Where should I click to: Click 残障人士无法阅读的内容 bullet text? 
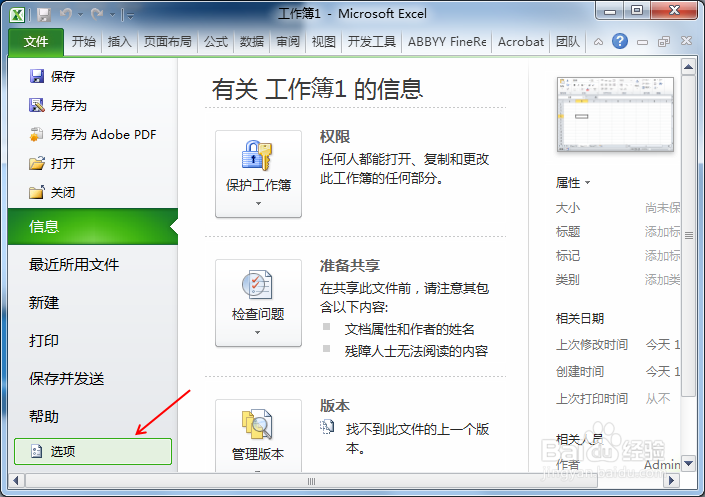pyautogui.click(x=416, y=351)
